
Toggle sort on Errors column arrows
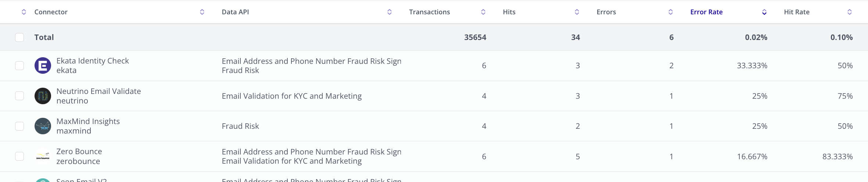pos(671,12)
